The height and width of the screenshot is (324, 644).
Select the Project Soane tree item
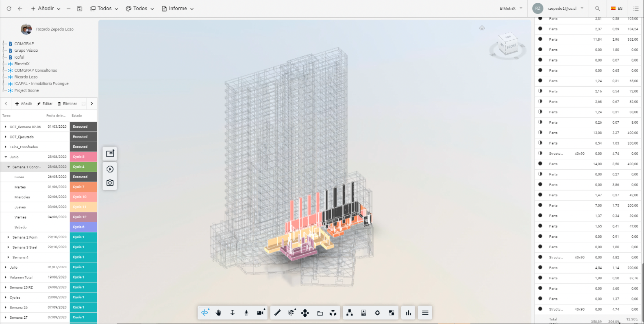coord(26,90)
